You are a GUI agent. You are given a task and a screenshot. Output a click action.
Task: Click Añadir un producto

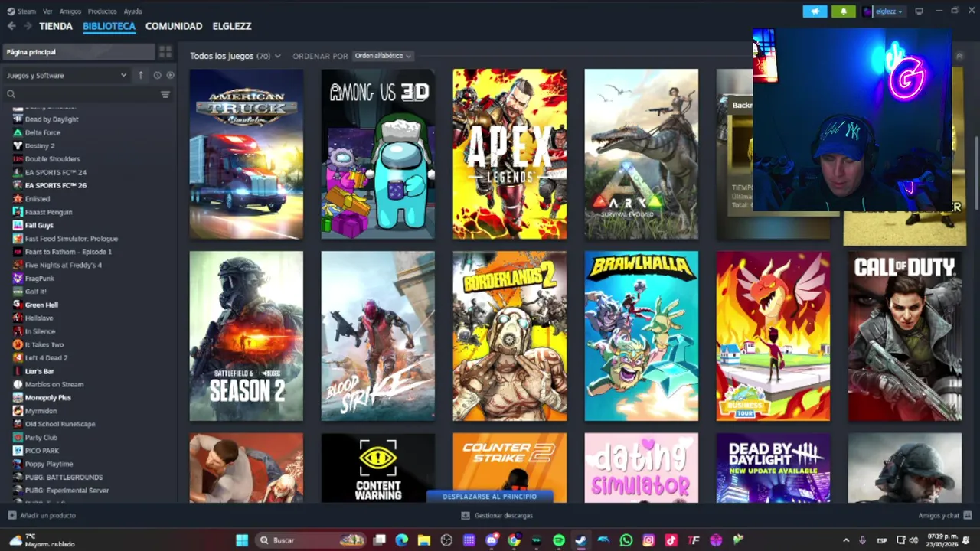point(42,516)
